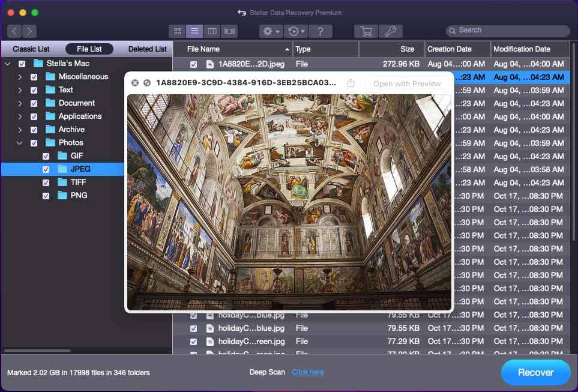Viewport: 578px width, 392px height.
Task: Click the back arrow icon beside app title
Action: coord(242,13)
